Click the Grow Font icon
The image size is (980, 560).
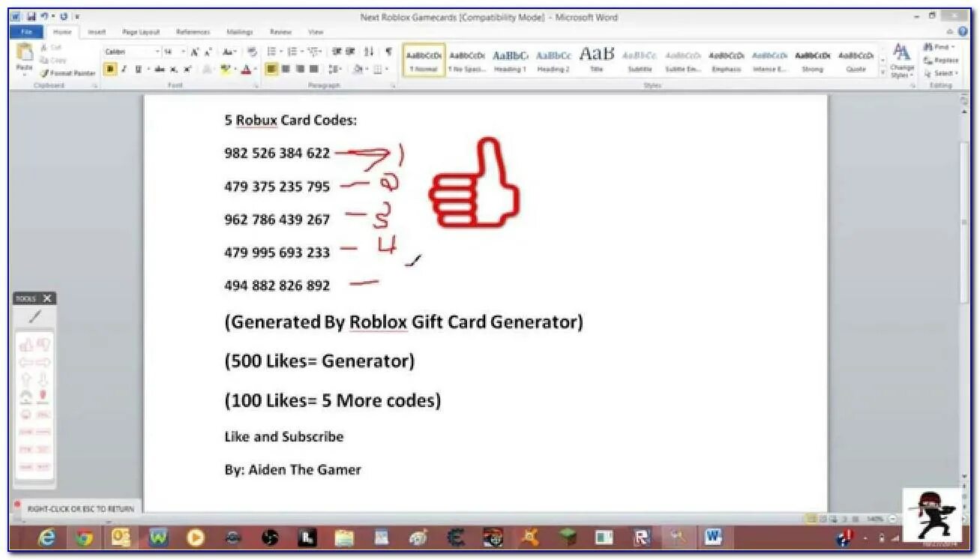click(194, 52)
